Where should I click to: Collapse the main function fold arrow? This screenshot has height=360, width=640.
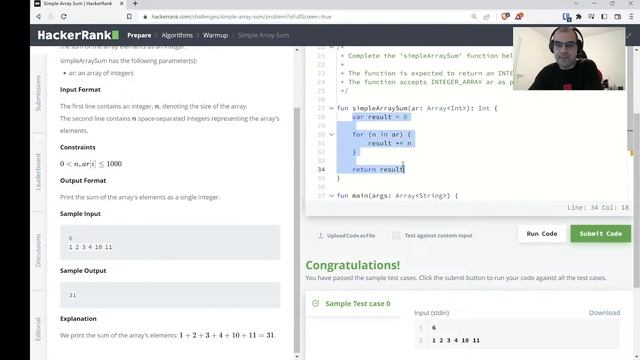[331, 196]
